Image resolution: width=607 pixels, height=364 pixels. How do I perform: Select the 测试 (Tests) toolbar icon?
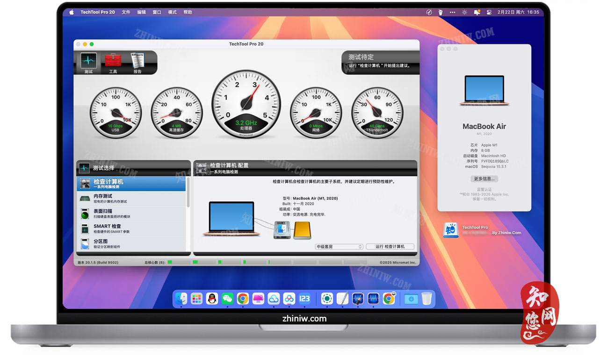pos(88,61)
